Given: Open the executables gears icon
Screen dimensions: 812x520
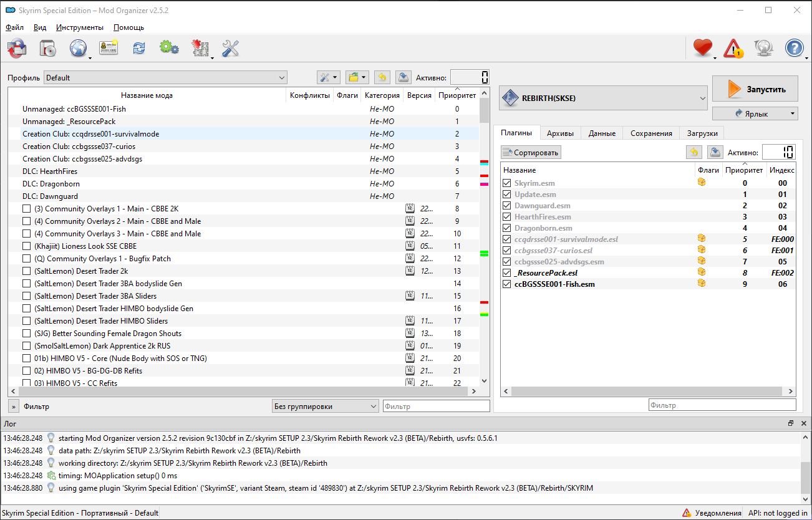Looking at the screenshot, I should [169, 48].
